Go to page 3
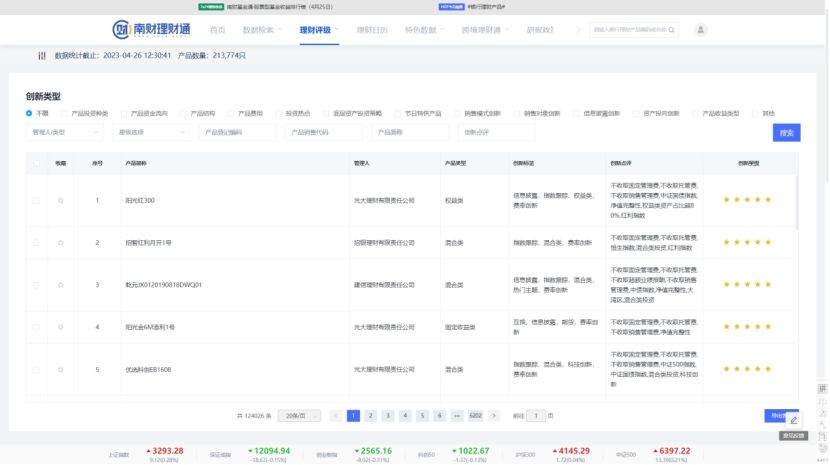The height and width of the screenshot is (465, 830). (x=387, y=416)
